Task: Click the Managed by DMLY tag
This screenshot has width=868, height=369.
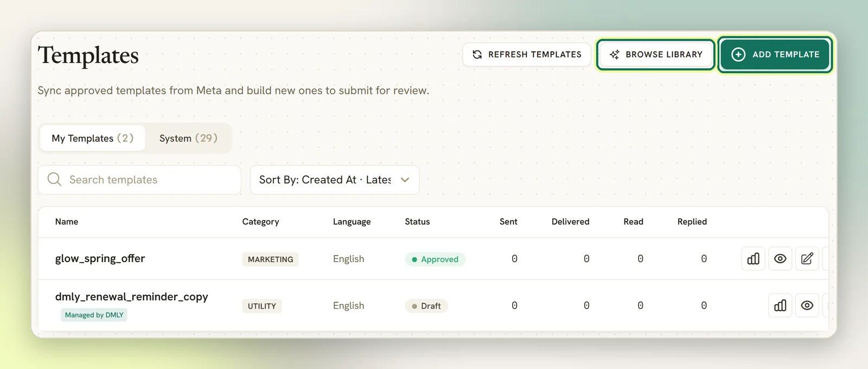Action: [94, 315]
